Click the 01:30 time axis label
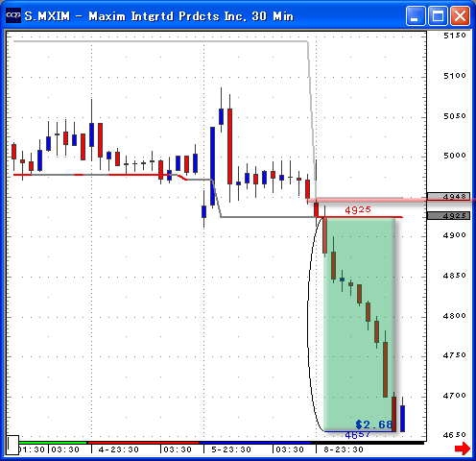Image resolution: width=476 pixels, height=461 pixels. pos(32,449)
